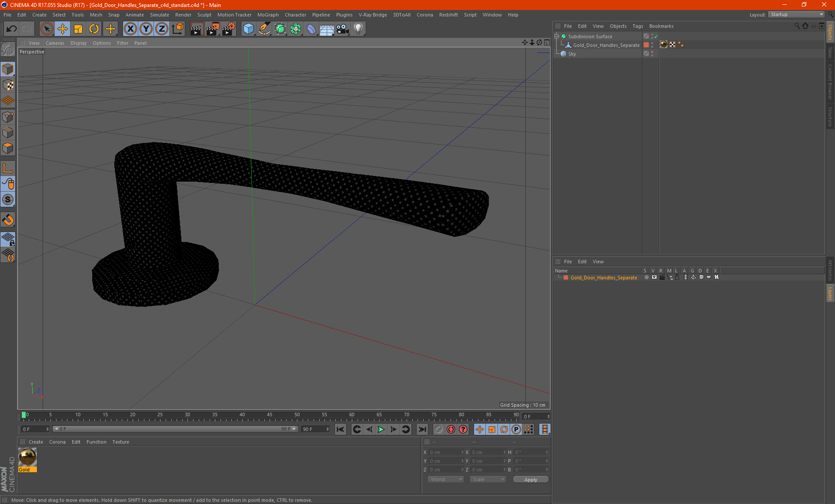Click timeline frame 45 marker
The height and width of the screenshot is (504, 835).
point(270,415)
